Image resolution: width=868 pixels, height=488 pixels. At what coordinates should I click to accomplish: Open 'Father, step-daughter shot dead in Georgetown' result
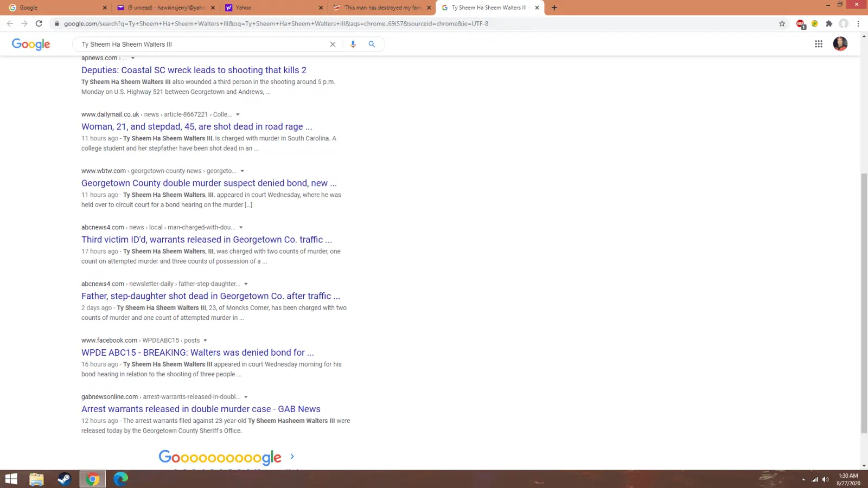pos(210,296)
